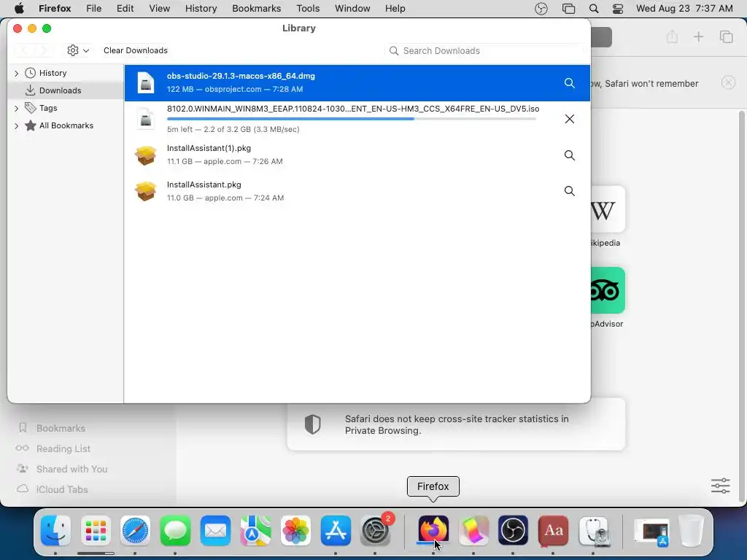Open the File menu
Viewport: 747px width, 560px height.
(x=93, y=9)
